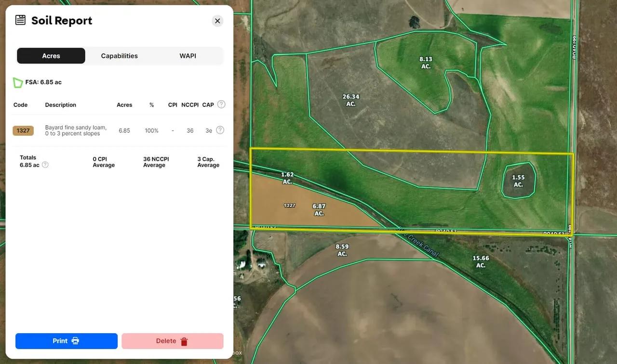
Task: Delete the soil report
Action: point(173,341)
